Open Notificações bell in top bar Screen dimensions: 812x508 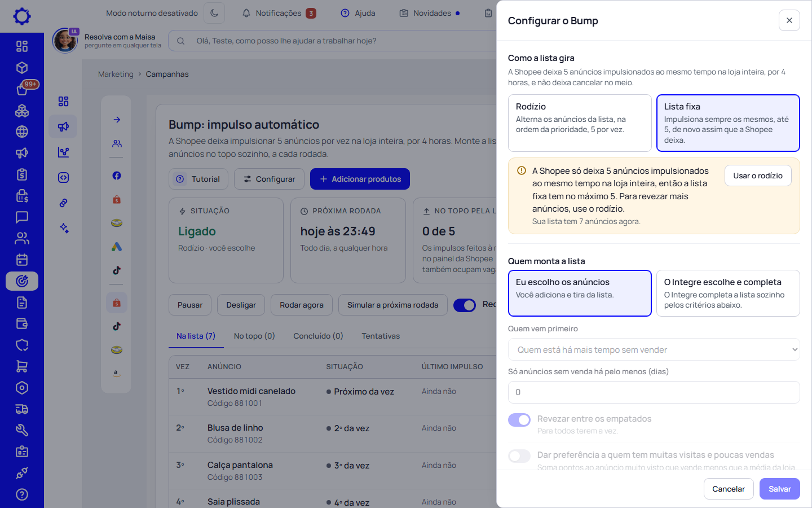click(279, 13)
